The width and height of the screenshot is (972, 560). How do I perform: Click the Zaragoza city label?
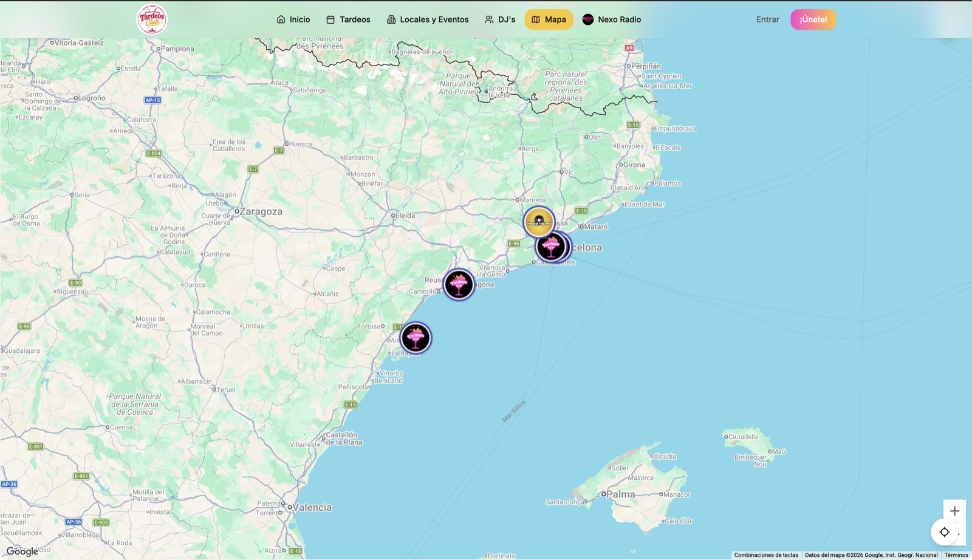(261, 212)
